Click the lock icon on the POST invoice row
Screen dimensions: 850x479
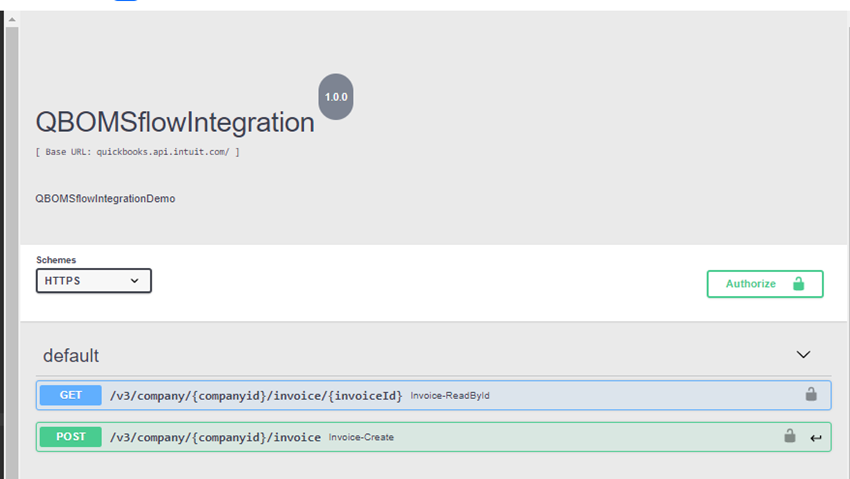tap(790, 437)
